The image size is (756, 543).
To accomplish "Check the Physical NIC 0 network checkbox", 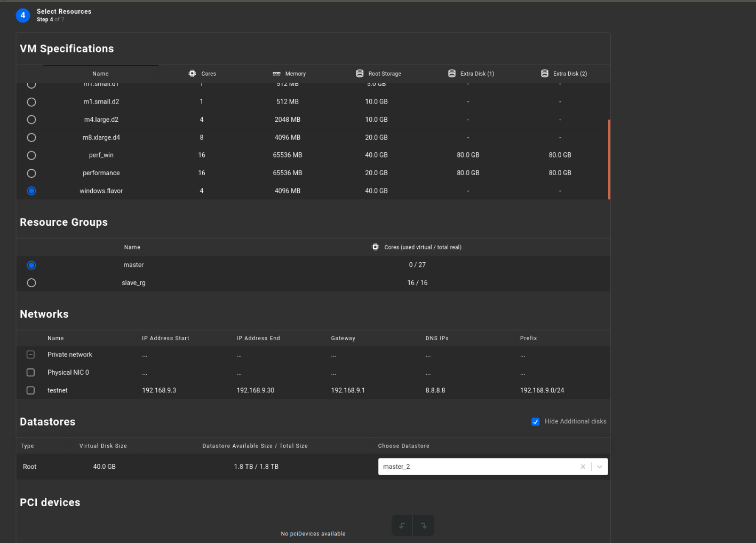I will [30, 373].
